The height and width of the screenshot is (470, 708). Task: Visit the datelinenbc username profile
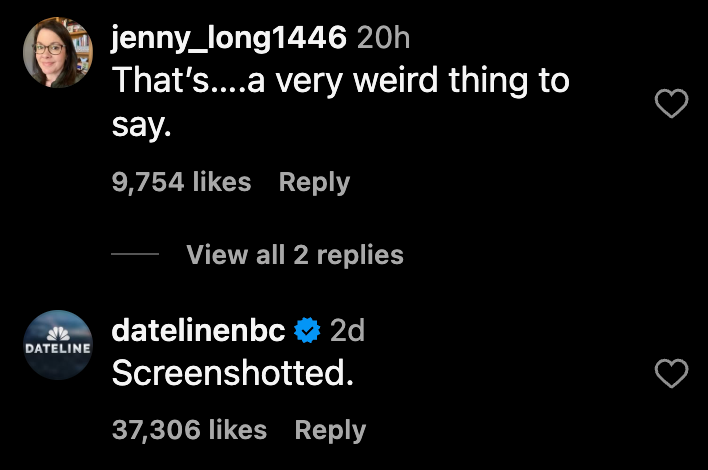click(x=198, y=329)
